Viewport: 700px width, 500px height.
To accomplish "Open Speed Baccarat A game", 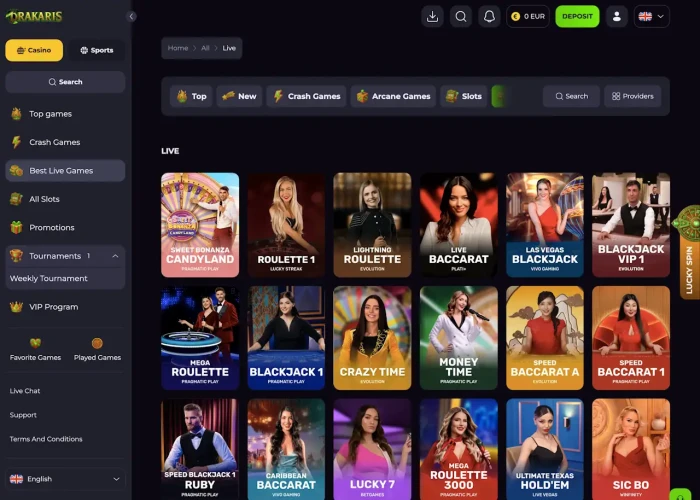I will click(545, 338).
